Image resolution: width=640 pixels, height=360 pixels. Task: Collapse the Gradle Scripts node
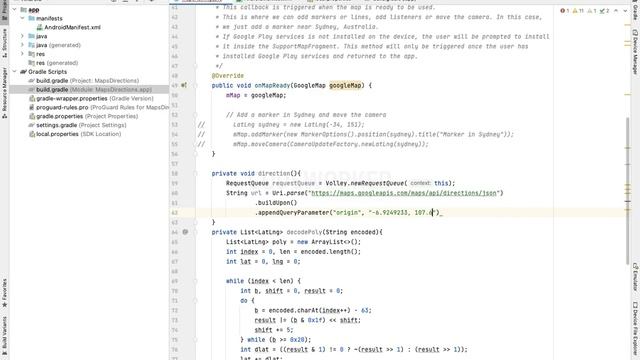tap(15, 72)
